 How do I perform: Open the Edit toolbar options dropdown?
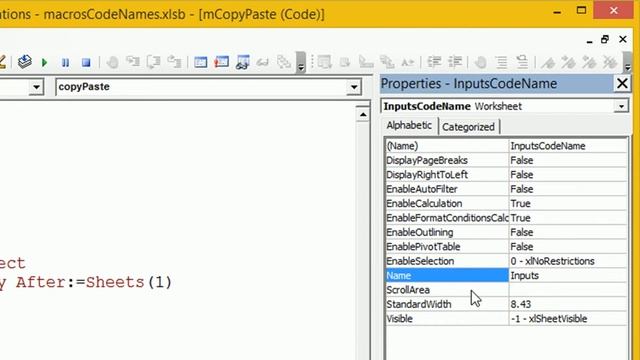click(627, 62)
